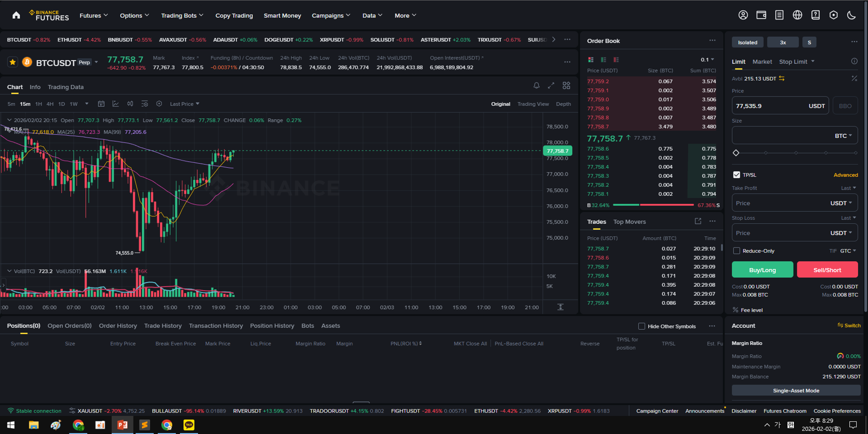Open the help question-mark icon

815,15
